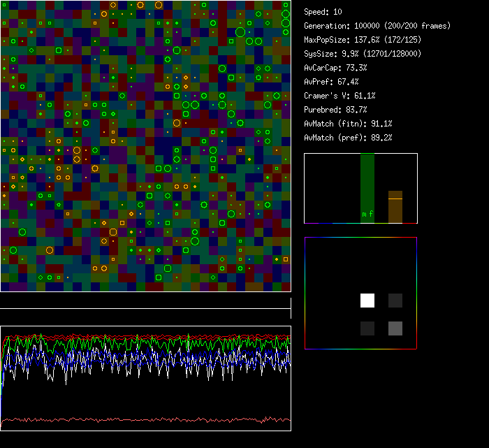Click the green 'm f' label in the histogram

[x=367, y=214]
